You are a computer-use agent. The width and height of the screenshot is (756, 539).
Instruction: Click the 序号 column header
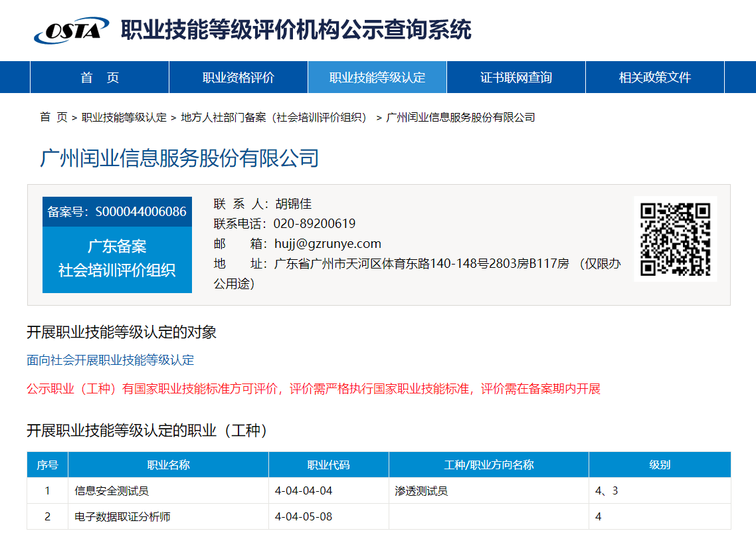pyautogui.click(x=47, y=465)
